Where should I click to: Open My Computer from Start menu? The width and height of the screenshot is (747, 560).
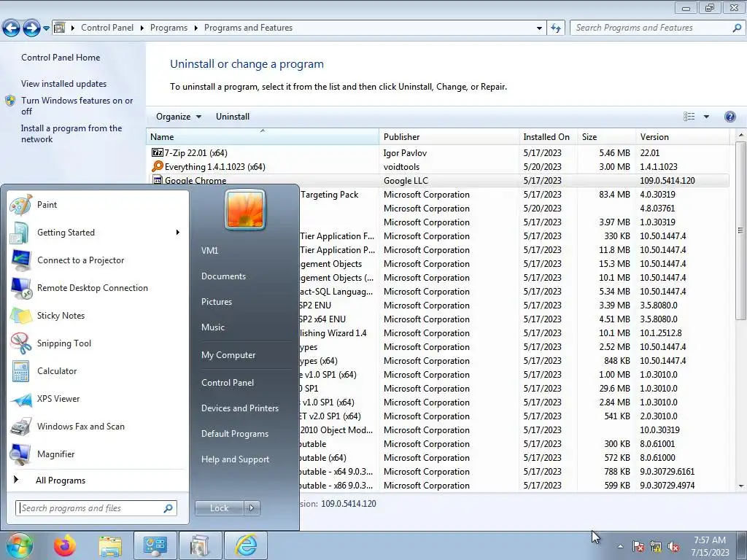[x=228, y=355]
